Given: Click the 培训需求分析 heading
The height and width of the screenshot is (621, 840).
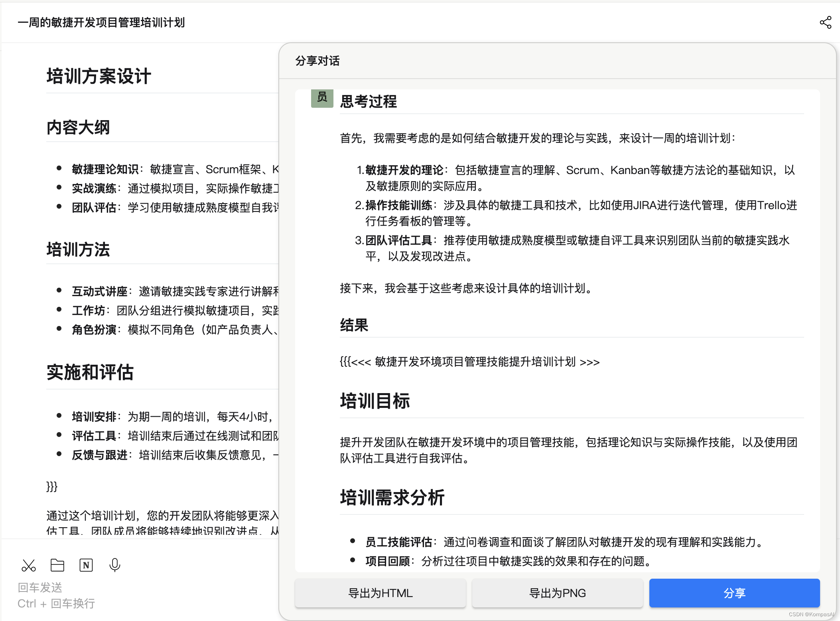Looking at the screenshot, I should click(x=392, y=497).
